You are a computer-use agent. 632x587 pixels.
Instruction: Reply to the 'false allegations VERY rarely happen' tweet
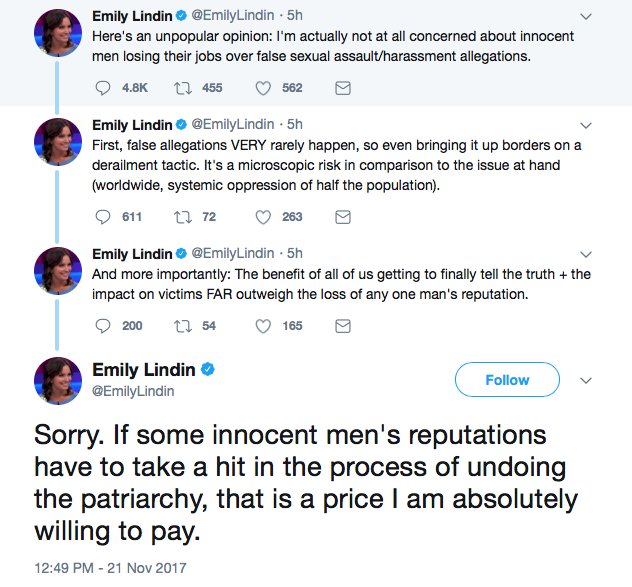coord(103,217)
